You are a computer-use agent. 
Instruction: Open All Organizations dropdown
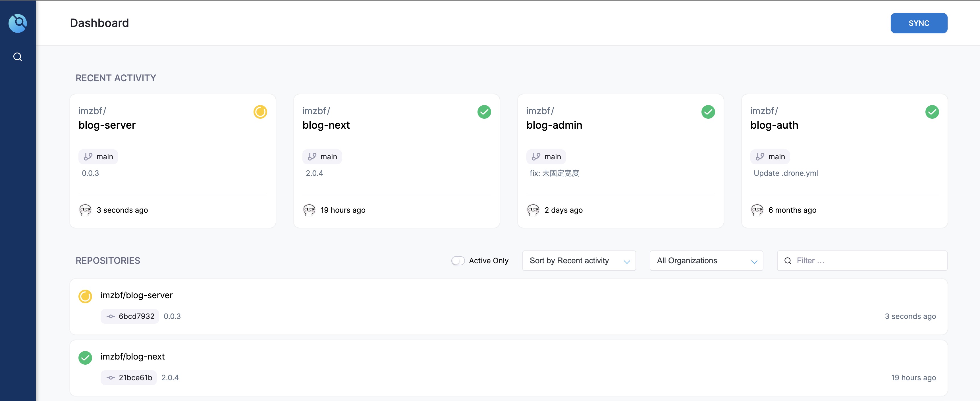(x=707, y=261)
